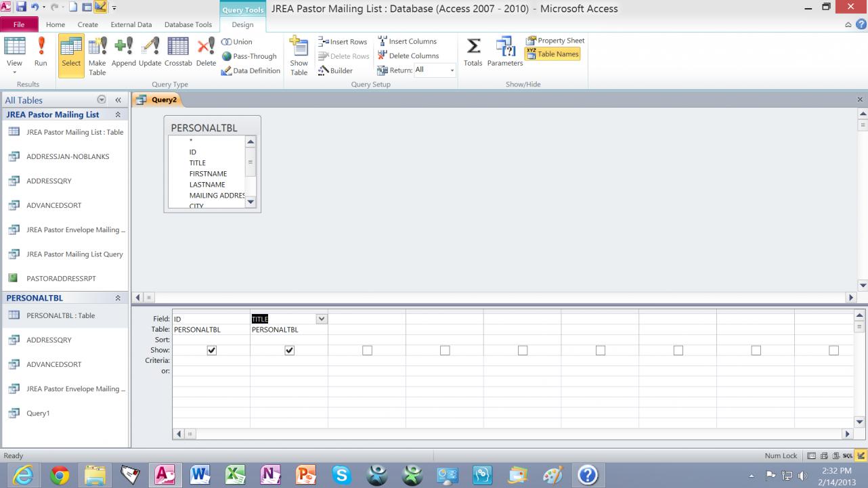Screen dimensions: 868x488
Task: Select the Pass-Through query option
Action: click(249, 56)
